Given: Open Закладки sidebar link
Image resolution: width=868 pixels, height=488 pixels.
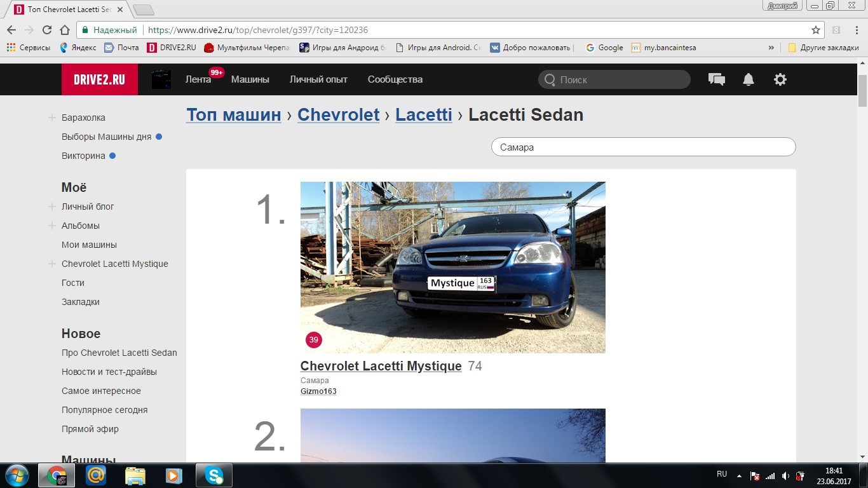Looking at the screenshot, I should click(81, 302).
